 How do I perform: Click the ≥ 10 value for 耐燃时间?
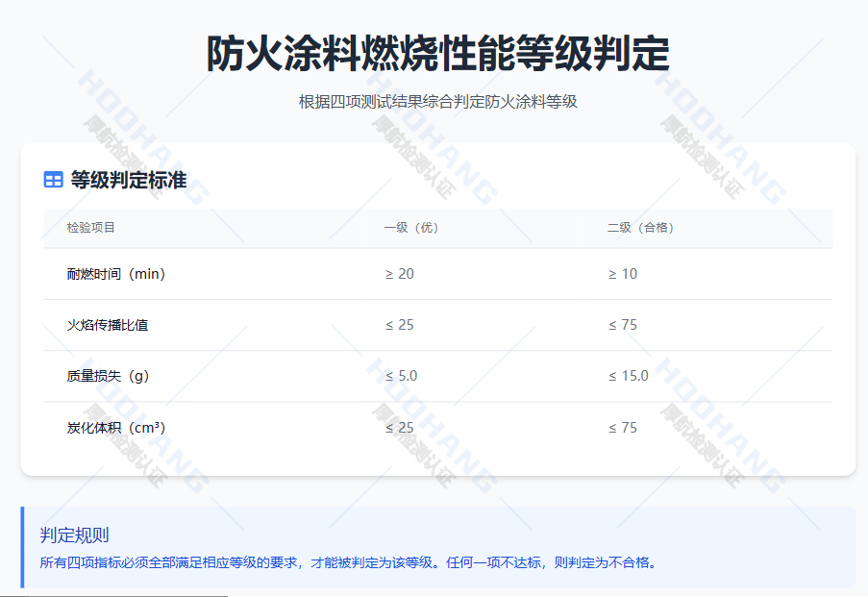tap(623, 274)
